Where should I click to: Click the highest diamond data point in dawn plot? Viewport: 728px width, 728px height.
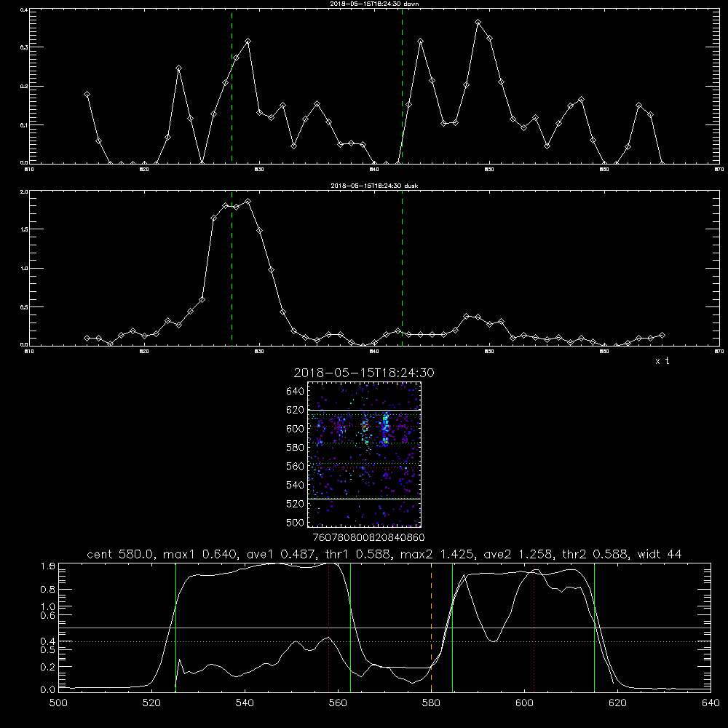478,23
